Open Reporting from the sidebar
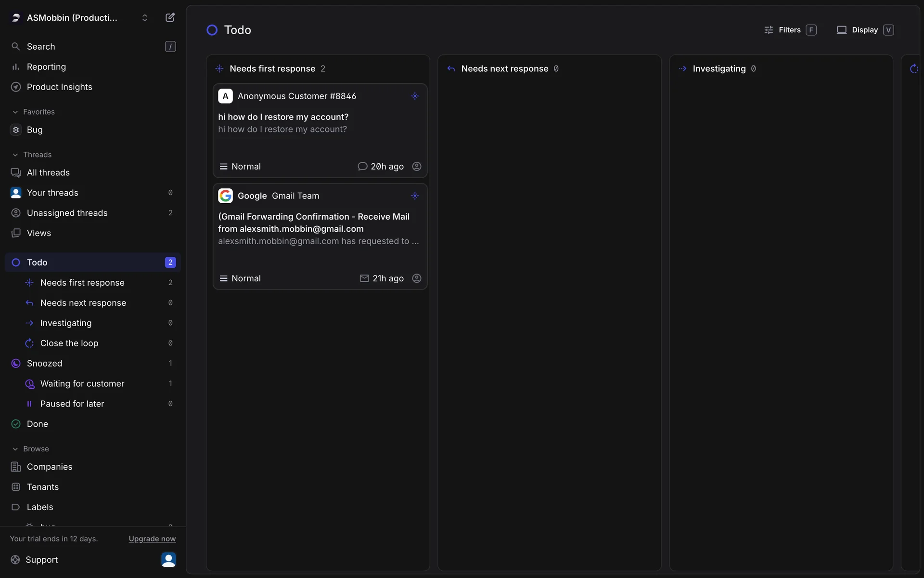Viewport: 924px width, 578px height. point(46,67)
